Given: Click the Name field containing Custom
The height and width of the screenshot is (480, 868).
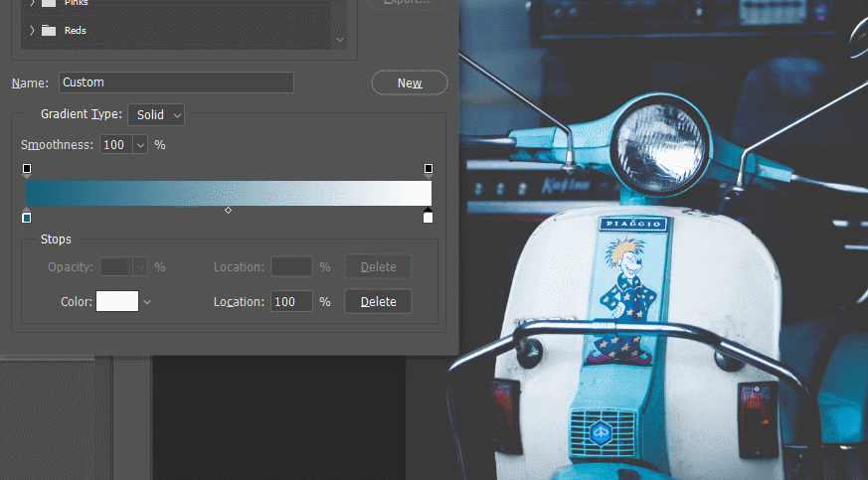Looking at the screenshot, I should (x=176, y=82).
